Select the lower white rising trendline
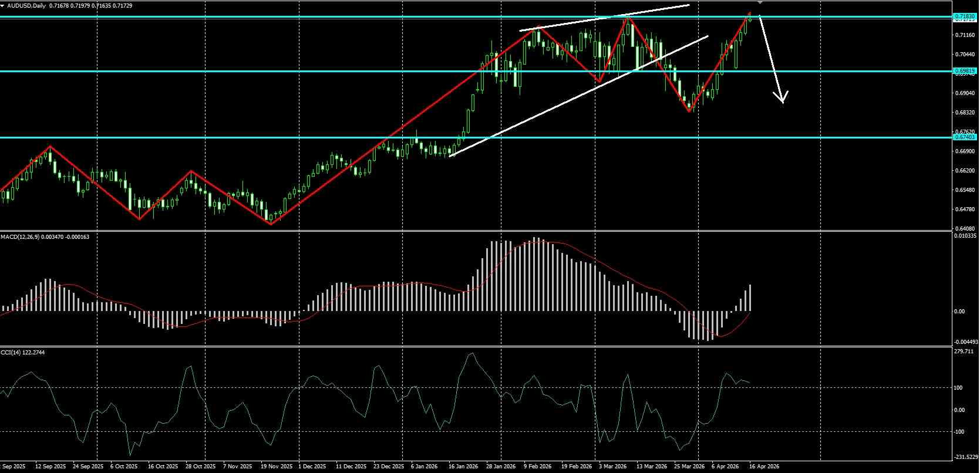 point(578,96)
